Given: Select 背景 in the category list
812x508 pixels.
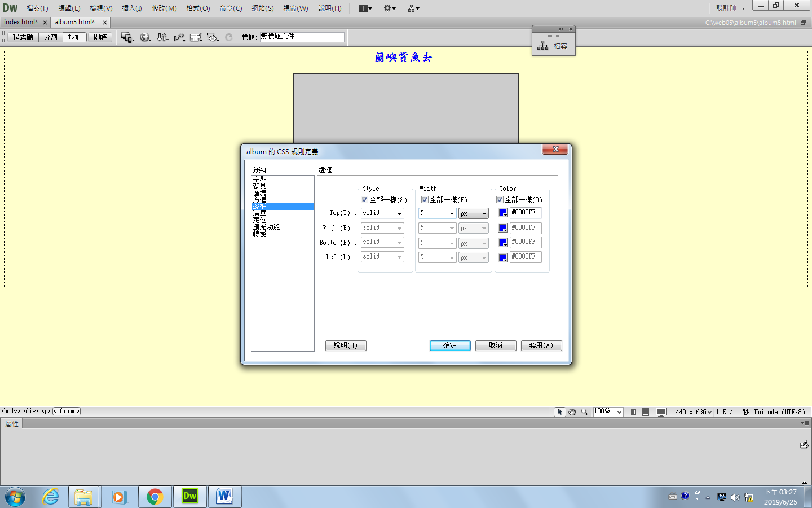Looking at the screenshot, I should point(259,186).
